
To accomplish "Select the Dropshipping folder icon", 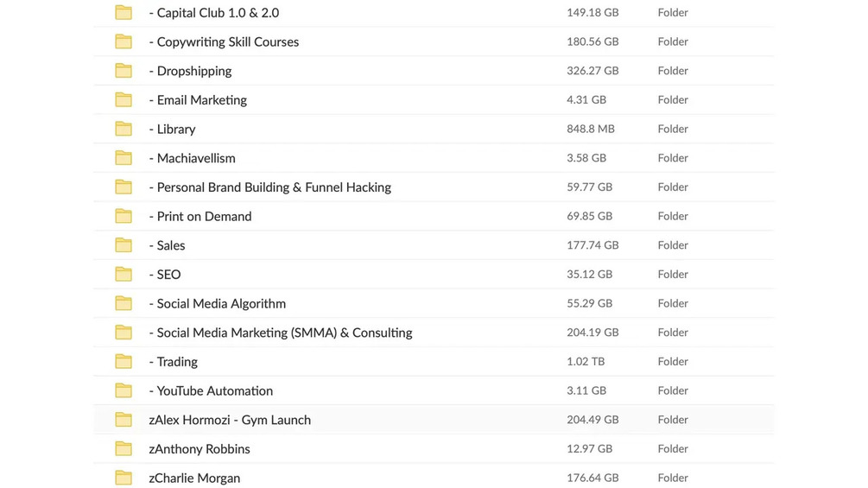I will (124, 70).
